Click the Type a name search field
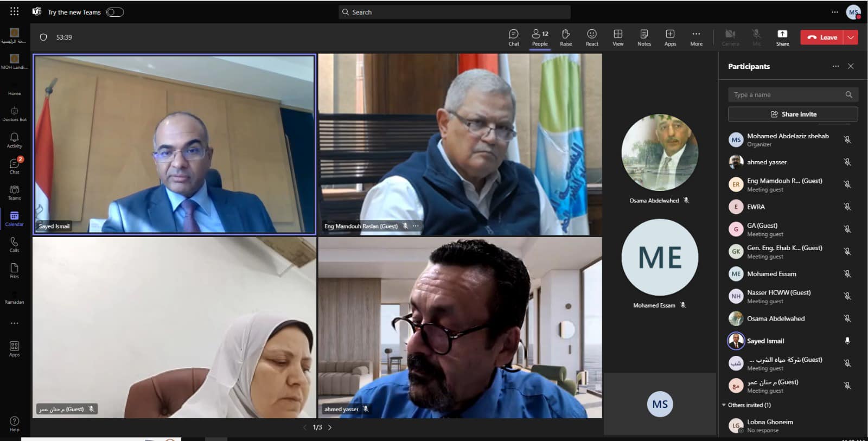868x441 pixels. 787,95
